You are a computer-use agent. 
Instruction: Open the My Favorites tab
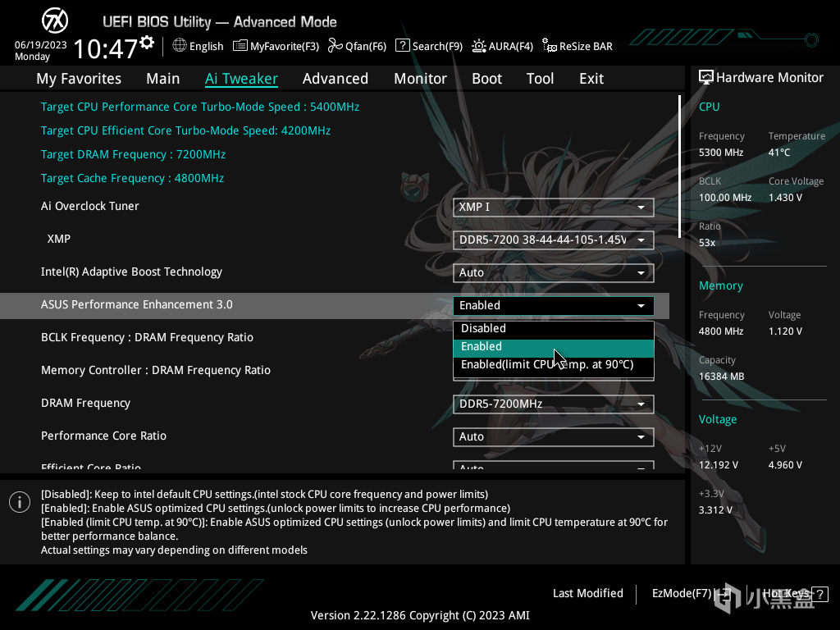pyautogui.click(x=79, y=79)
